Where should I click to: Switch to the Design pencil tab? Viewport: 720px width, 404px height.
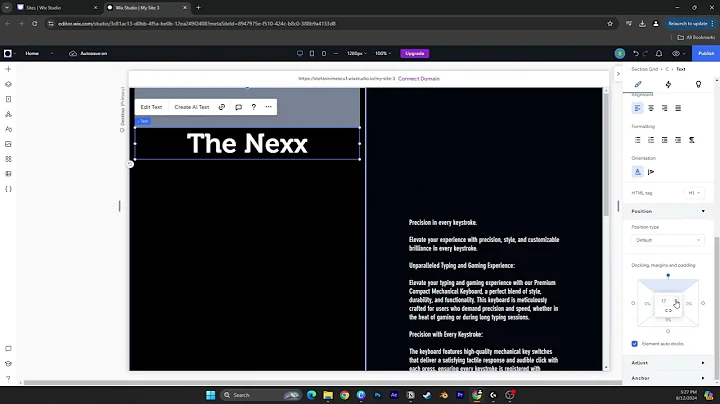638,84
